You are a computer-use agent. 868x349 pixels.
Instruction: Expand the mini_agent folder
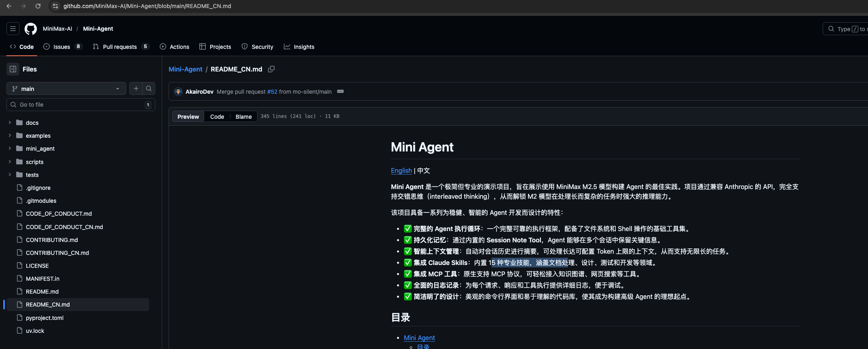click(x=10, y=148)
